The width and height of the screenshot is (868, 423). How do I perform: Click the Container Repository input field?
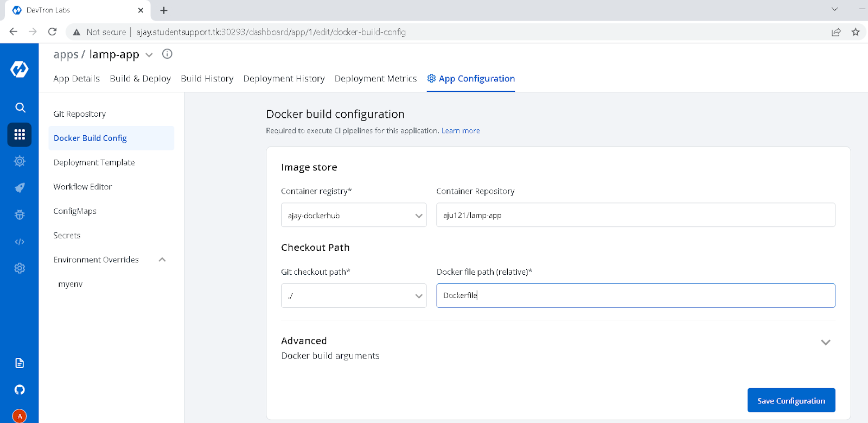point(635,215)
